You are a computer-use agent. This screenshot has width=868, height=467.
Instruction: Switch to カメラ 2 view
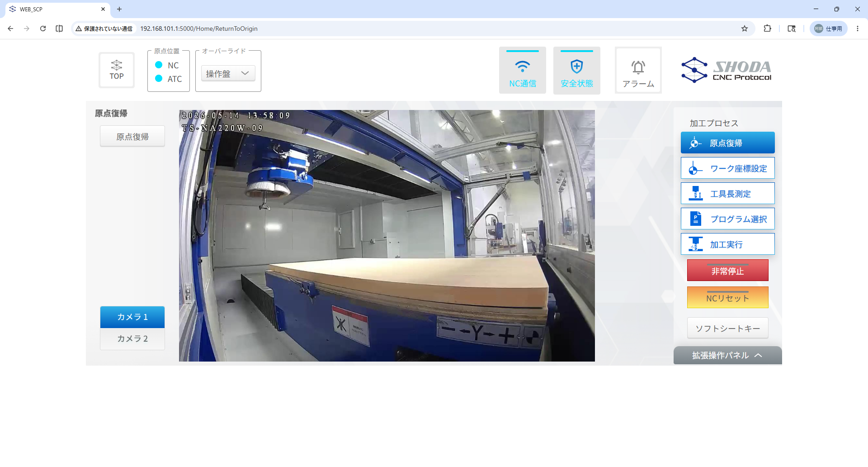132,338
